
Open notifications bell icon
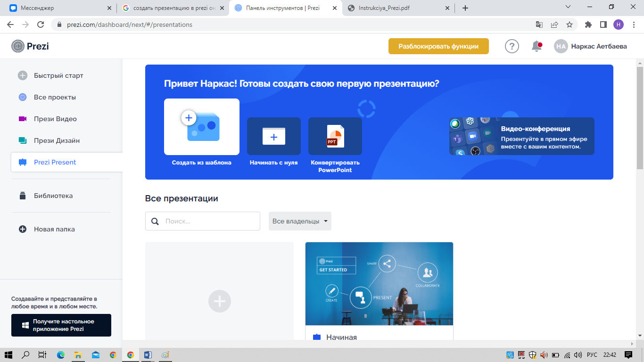click(537, 46)
